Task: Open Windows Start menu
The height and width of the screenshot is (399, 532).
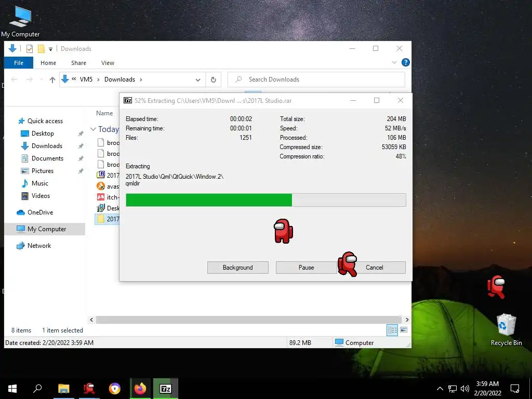Action: [12, 389]
